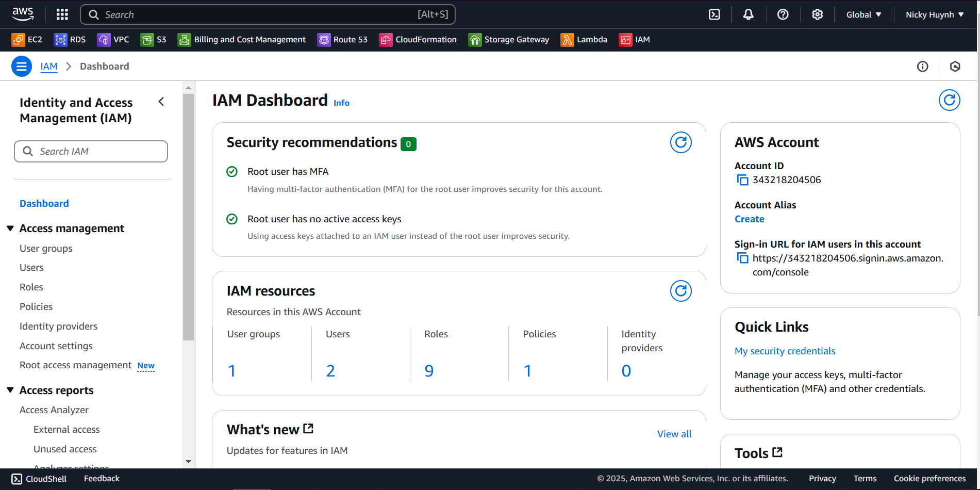Image resolution: width=980 pixels, height=490 pixels.
Task: Go to Roles in sidebar
Action: [x=31, y=287]
